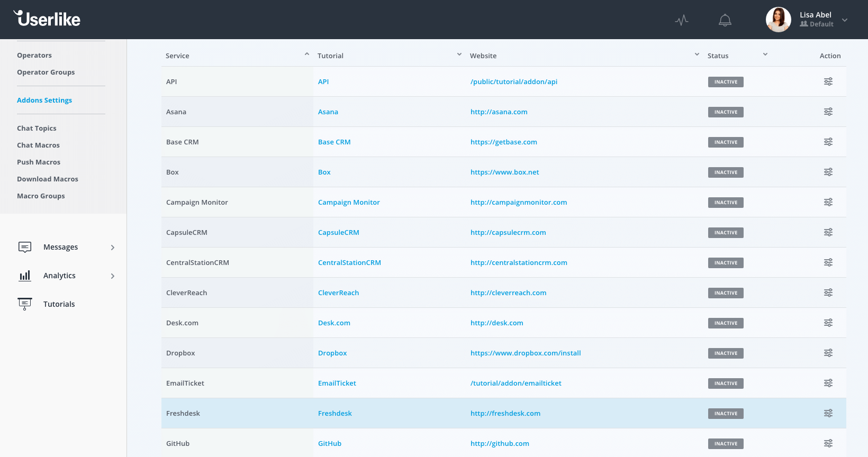Open configuration icon for Freshdesk row
The height and width of the screenshot is (457, 868).
click(x=828, y=413)
